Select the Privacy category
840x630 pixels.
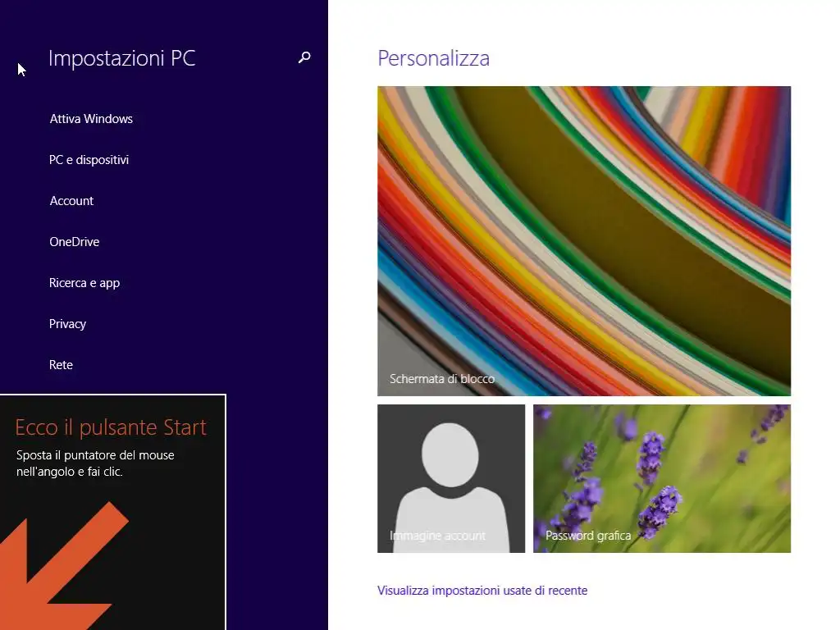coord(67,323)
